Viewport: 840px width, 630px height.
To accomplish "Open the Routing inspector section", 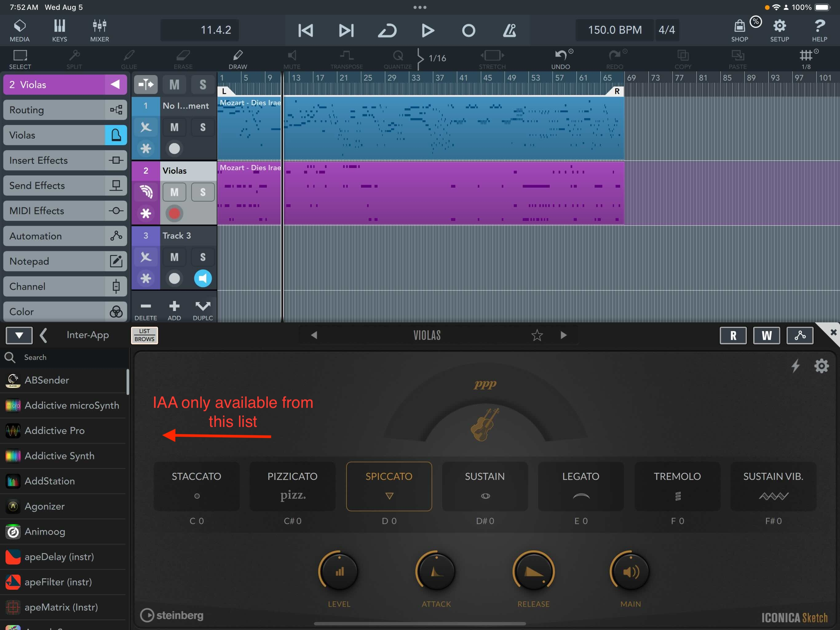I will 65,110.
